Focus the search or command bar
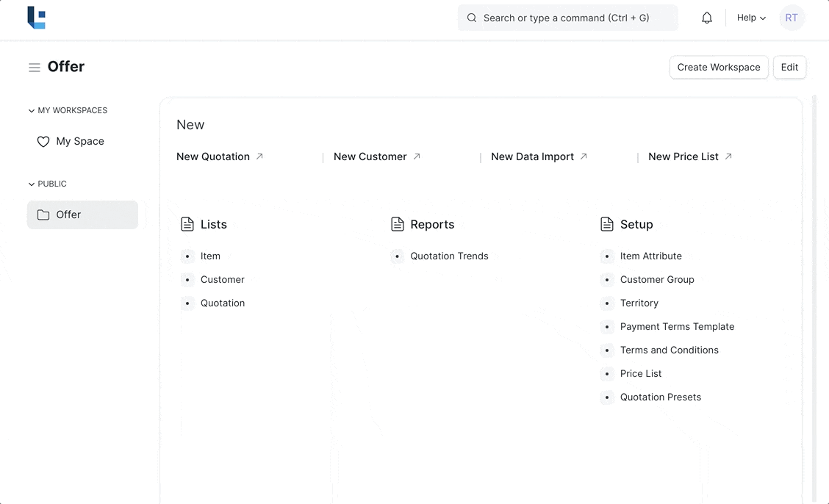Image resolution: width=829 pixels, height=504 pixels. click(567, 18)
